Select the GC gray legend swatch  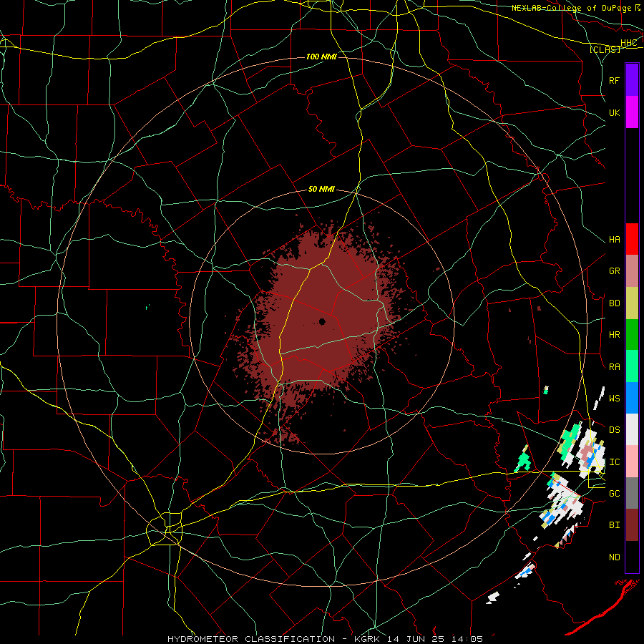coord(632,493)
